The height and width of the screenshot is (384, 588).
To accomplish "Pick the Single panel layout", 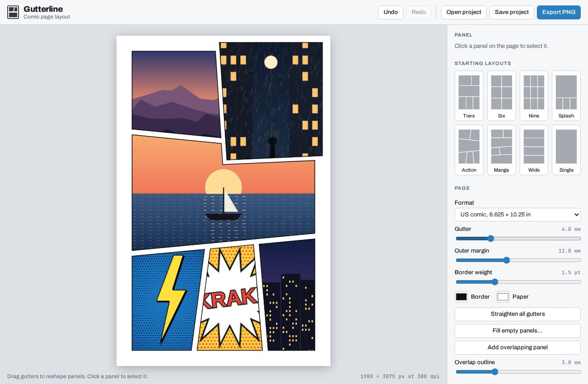I will (566, 150).
